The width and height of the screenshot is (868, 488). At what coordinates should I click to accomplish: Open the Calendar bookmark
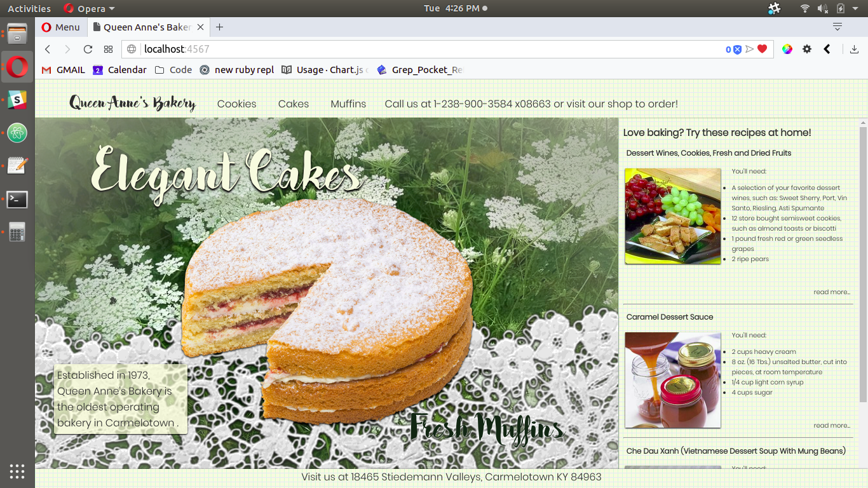(120, 70)
